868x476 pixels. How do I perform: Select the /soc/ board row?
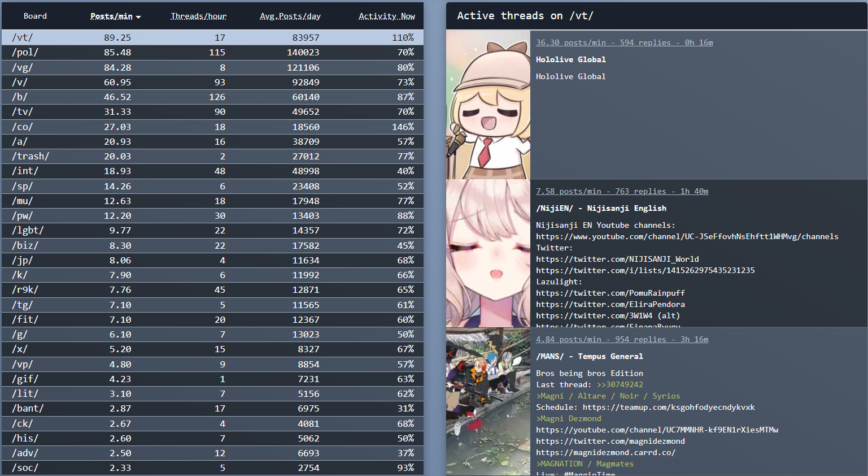(x=212, y=468)
